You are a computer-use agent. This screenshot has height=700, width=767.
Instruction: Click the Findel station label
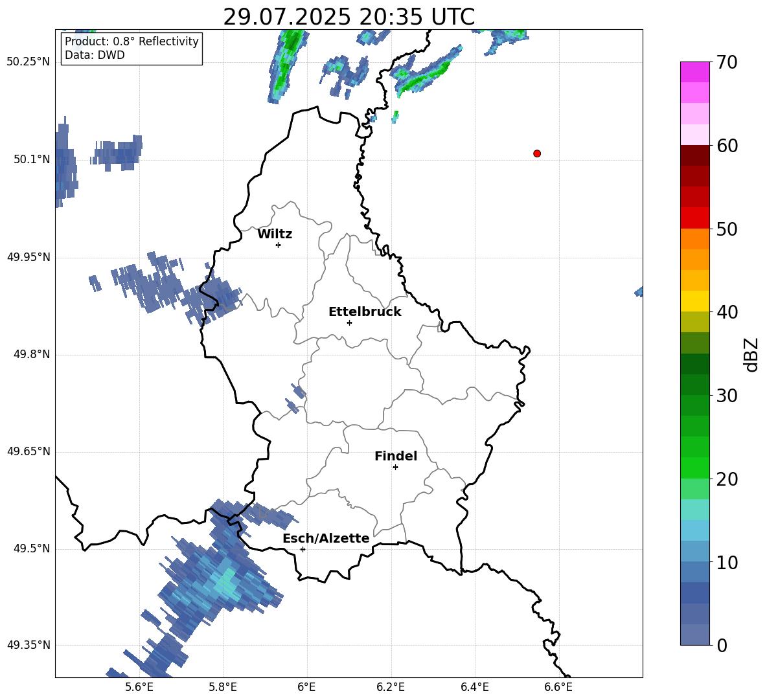tap(396, 456)
